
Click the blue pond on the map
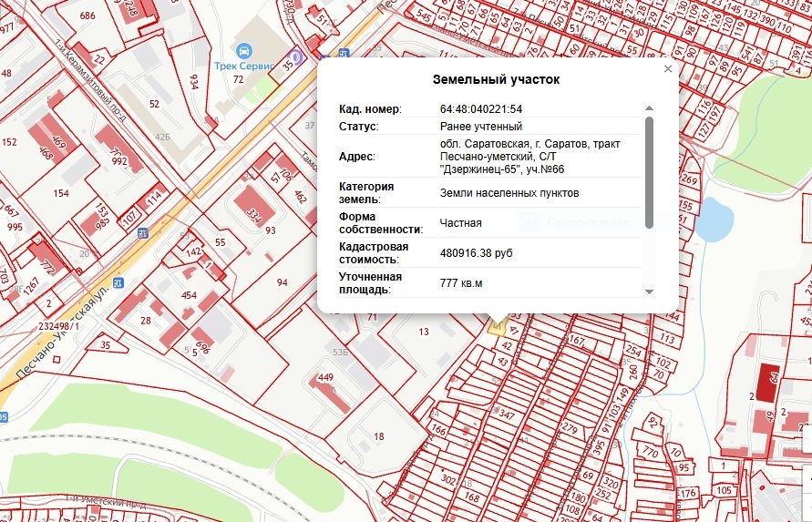717,218
